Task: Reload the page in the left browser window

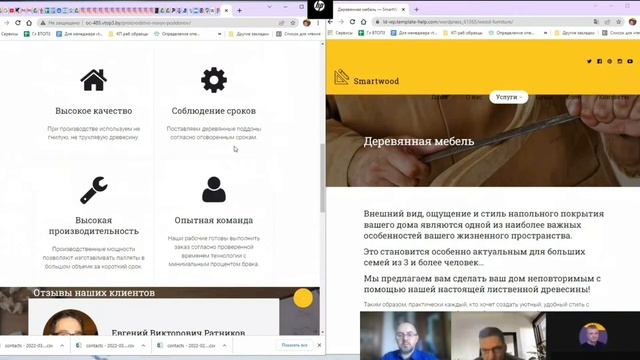Action: click(18, 23)
